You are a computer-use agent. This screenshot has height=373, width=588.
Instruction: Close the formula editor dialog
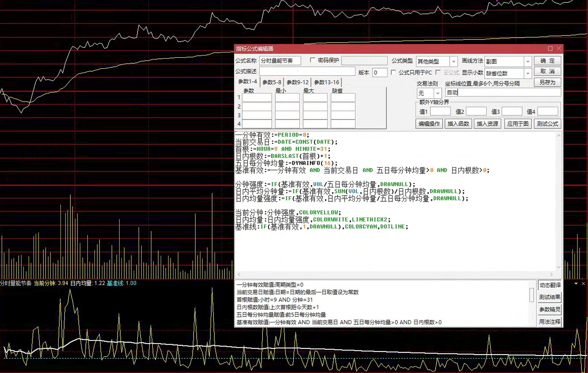[559, 49]
